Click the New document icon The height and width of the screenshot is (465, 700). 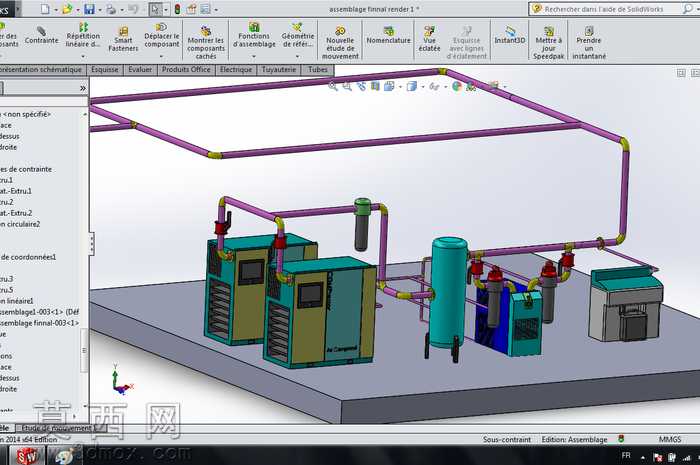pyautogui.click(x=45, y=9)
